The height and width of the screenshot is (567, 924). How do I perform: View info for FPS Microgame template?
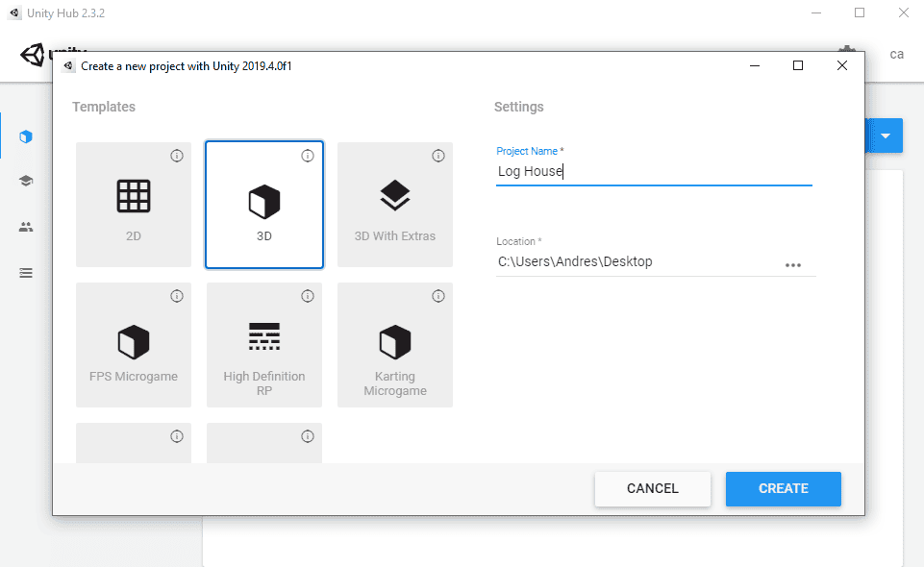coord(177,296)
